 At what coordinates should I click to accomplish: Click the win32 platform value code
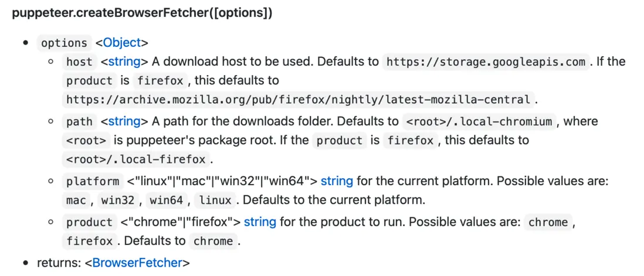(x=118, y=200)
